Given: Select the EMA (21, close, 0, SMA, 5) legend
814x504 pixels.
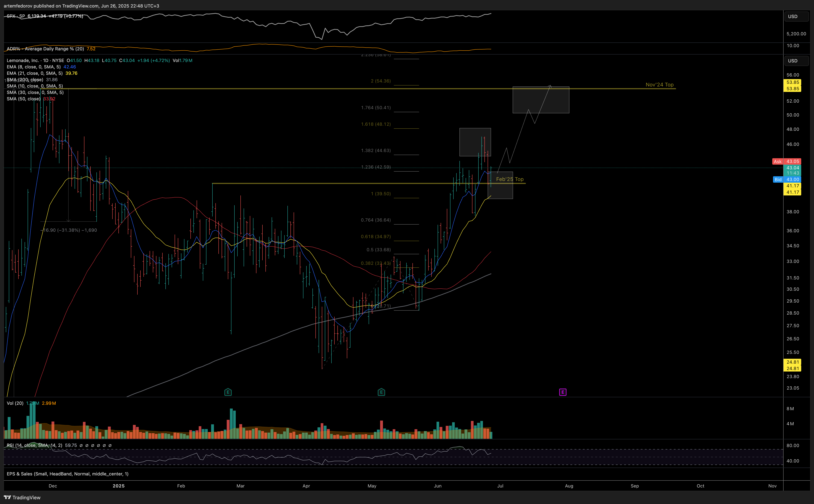Looking at the screenshot, I should (x=35, y=73).
